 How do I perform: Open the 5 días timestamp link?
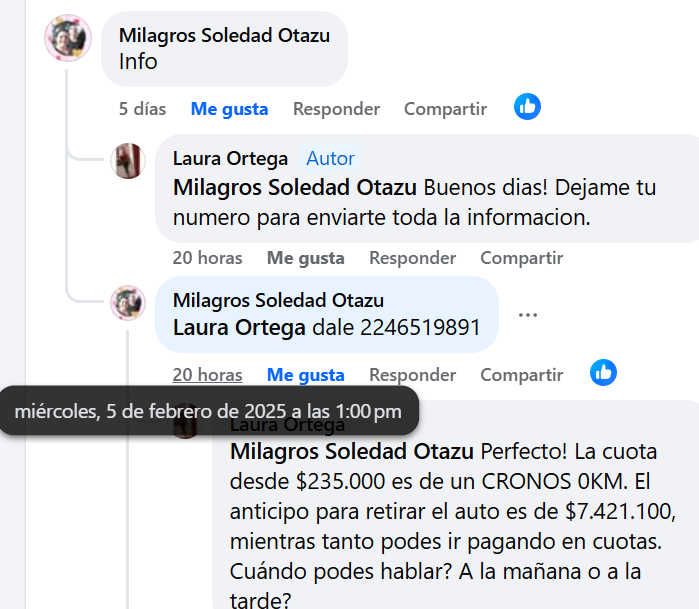click(142, 109)
